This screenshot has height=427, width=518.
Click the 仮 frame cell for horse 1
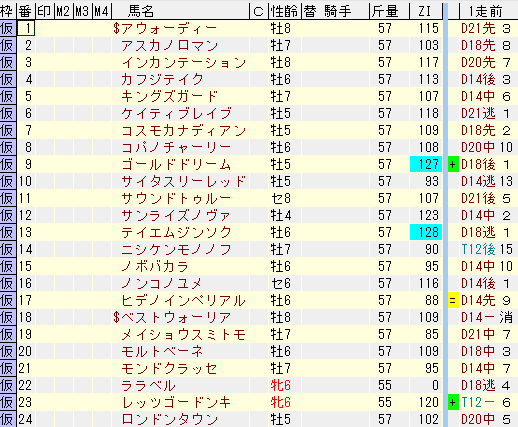[x=8, y=28]
